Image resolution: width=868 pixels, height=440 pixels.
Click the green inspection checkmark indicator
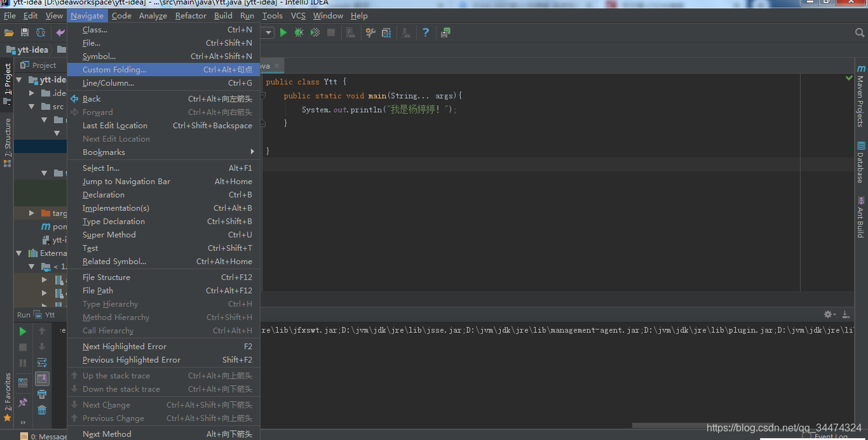tap(849, 78)
